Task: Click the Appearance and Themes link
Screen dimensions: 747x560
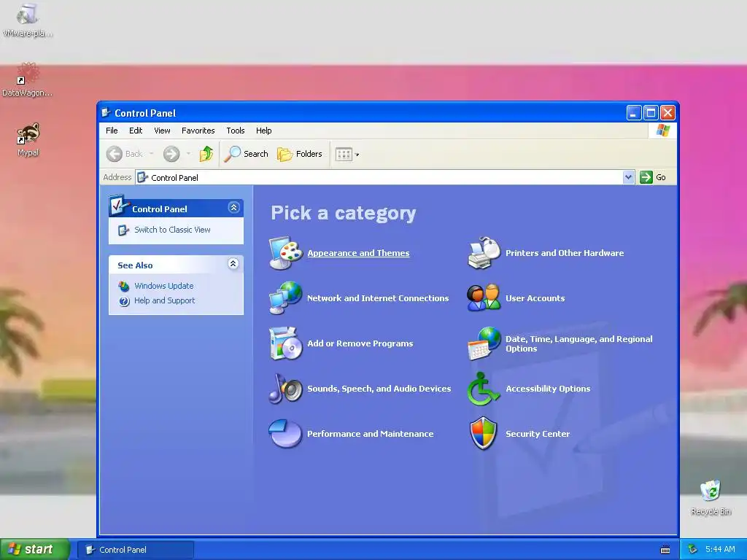Action: [358, 253]
